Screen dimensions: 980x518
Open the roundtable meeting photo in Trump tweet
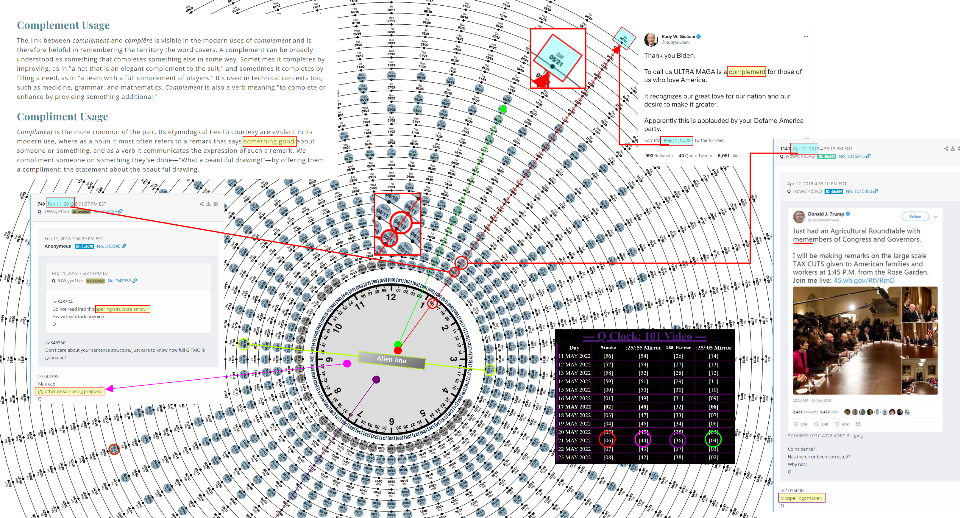click(x=865, y=340)
